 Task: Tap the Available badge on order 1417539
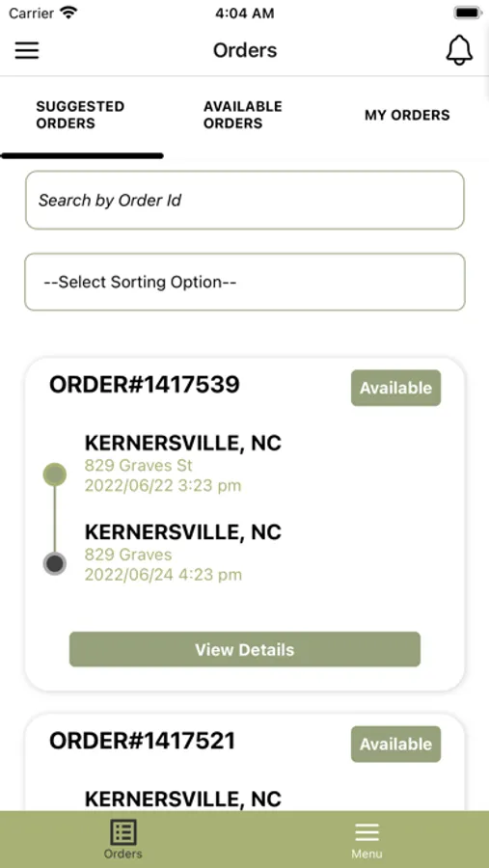coord(396,388)
